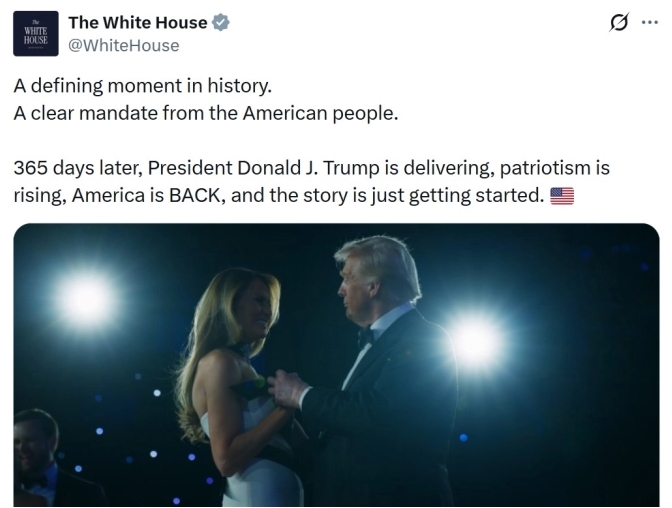Click the right stage spotlight in photo

tap(477, 343)
